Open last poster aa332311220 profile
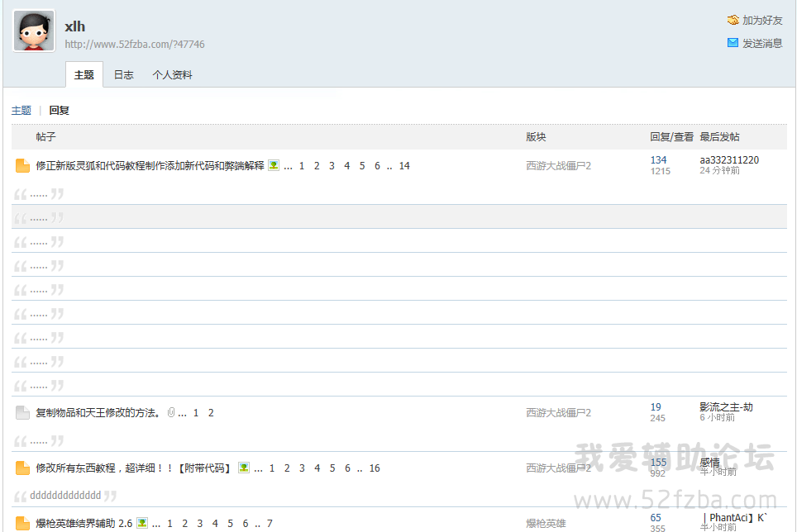 pos(729,160)
